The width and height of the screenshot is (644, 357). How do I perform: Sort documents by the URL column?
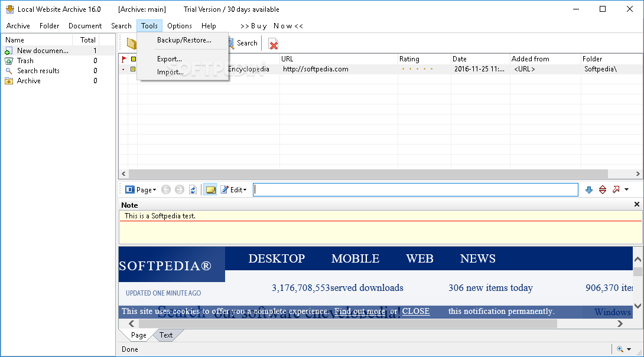pos(339,58)
